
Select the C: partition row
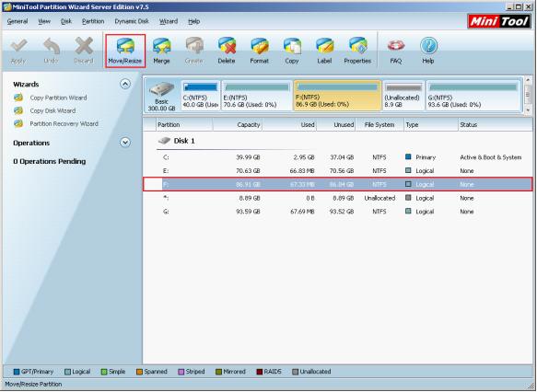click(338, 157)
